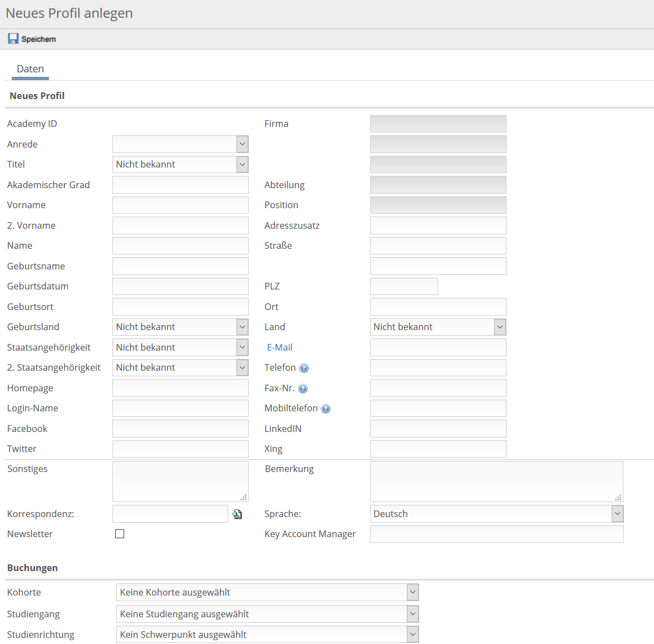This screenshot has height=644, width=654.
Task: Click the Homepage input field
Action: coord(180,388)
